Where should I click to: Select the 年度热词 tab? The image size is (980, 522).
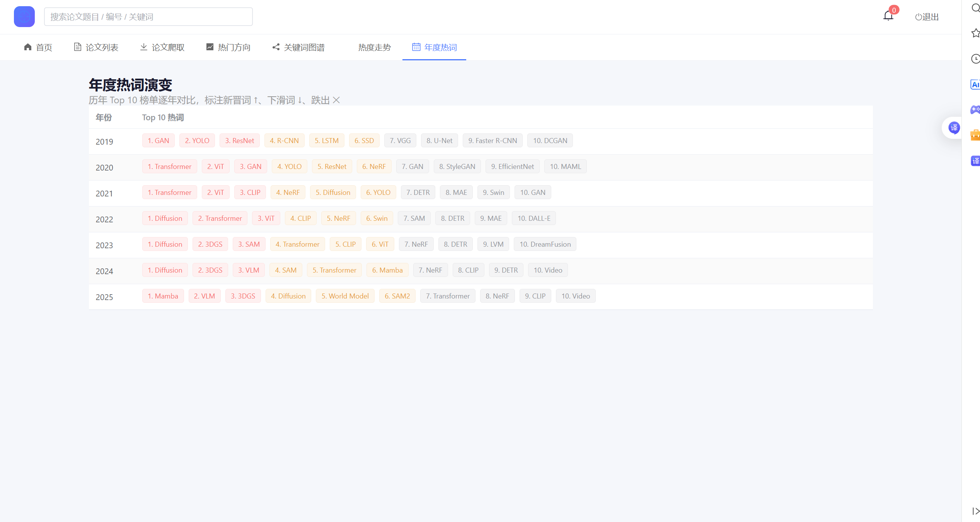(x=434, y=47)
